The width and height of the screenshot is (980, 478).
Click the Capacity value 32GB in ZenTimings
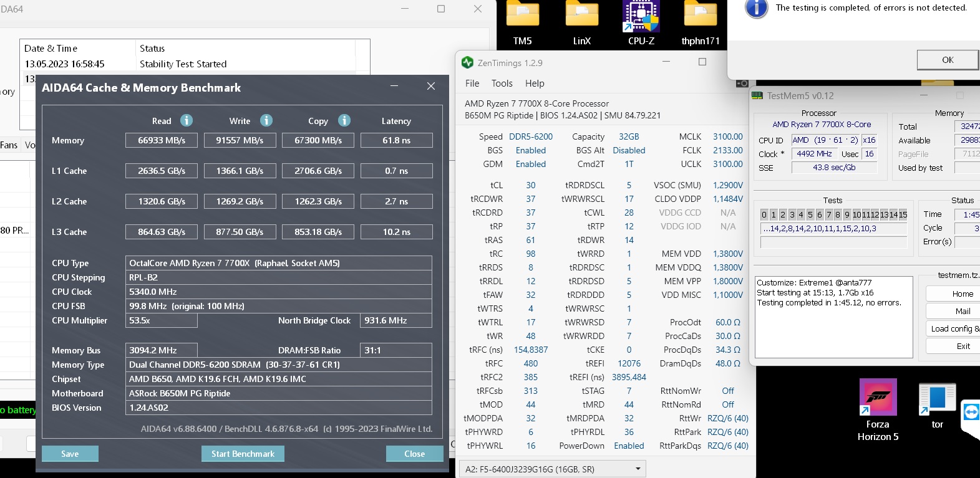[629, 136]
